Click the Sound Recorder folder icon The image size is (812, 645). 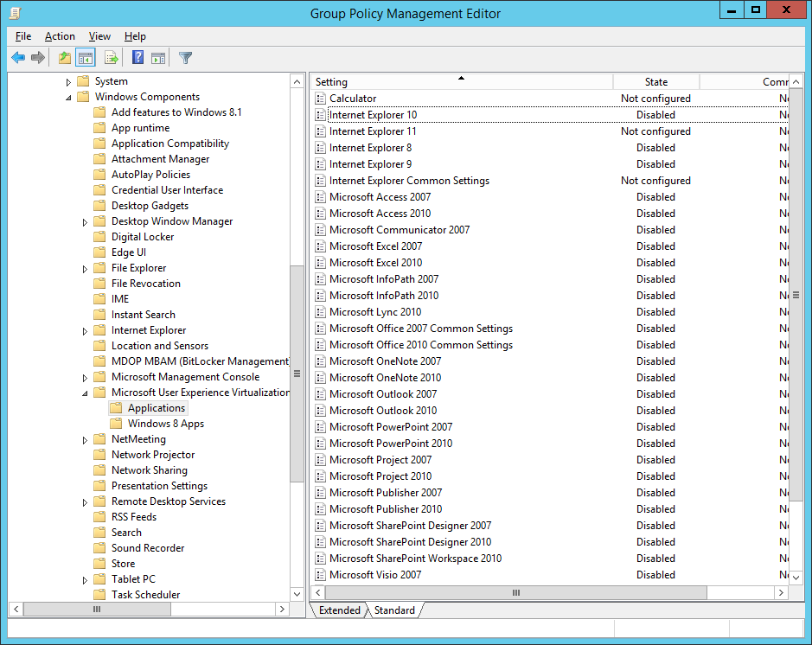pos(99,547)
